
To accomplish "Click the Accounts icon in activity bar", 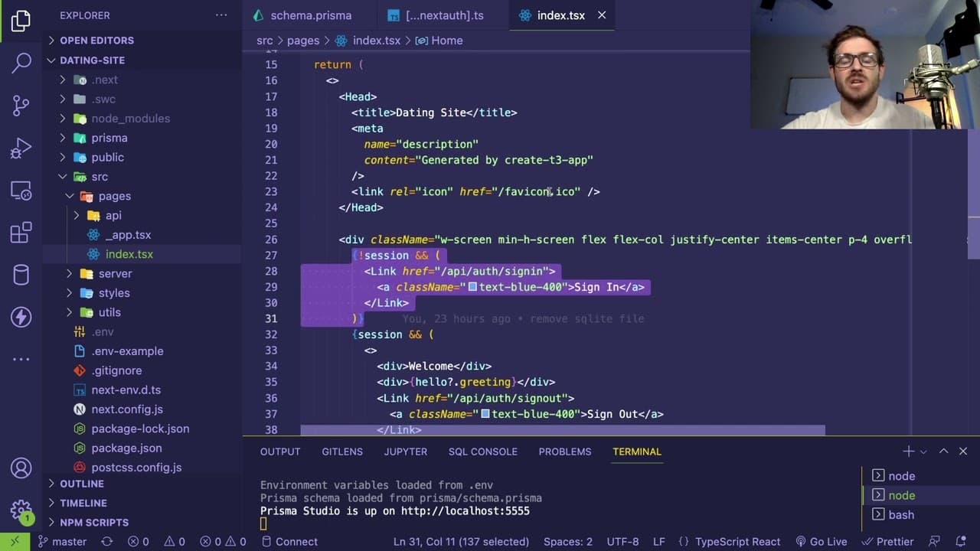I will coord(21,468).
